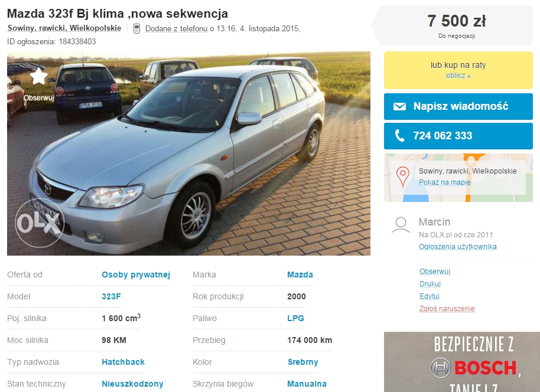Filter by LPG fuel value
This screenshot has height=392, width=540.
pos(295,318)
